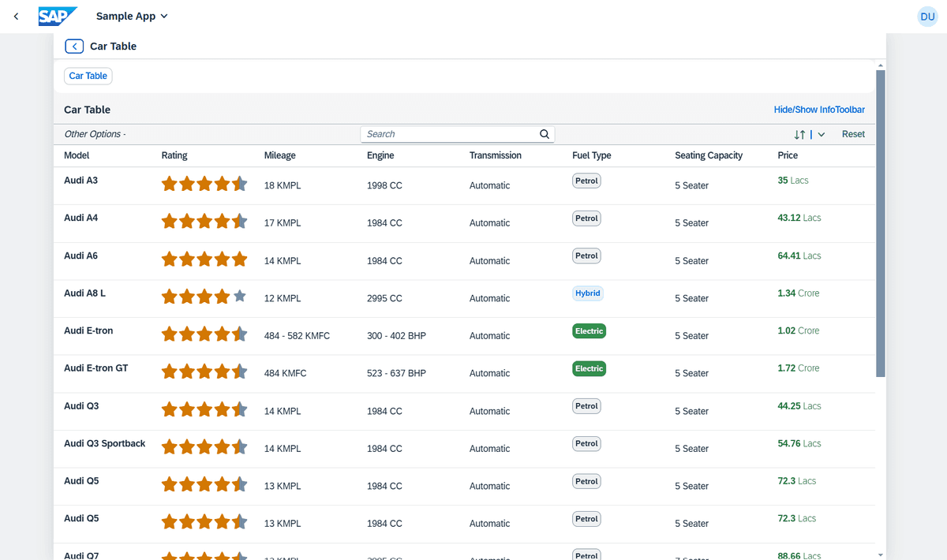Click the 1.72 Crore price

pos(799,368)
